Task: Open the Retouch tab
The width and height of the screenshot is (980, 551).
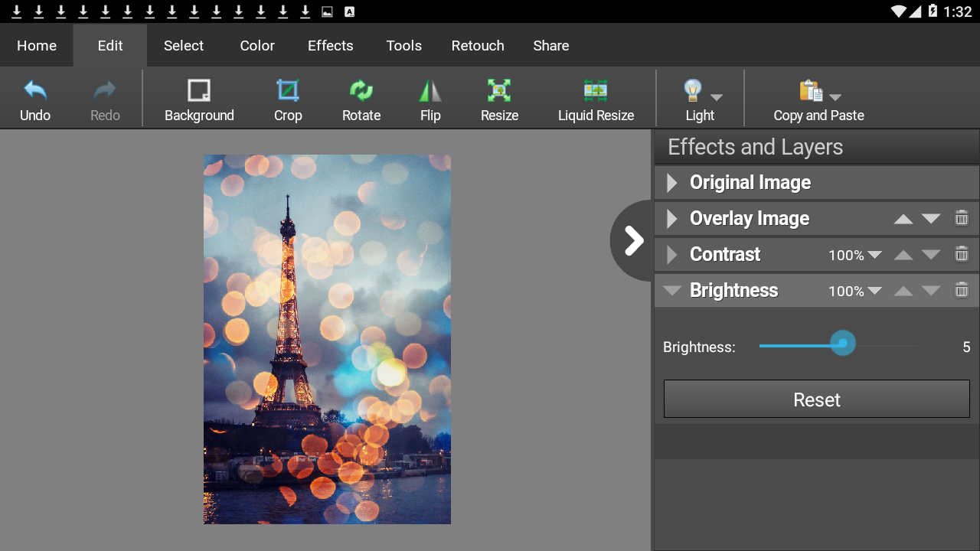Action: (478, 46)
